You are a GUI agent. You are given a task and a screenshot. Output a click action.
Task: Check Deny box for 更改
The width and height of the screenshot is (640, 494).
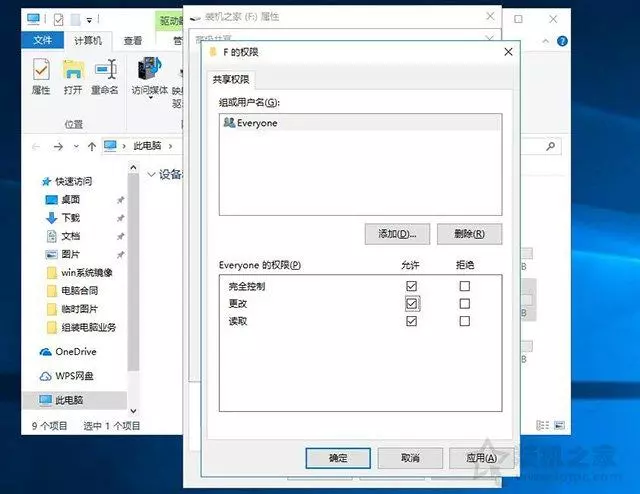tap(464, 303)
